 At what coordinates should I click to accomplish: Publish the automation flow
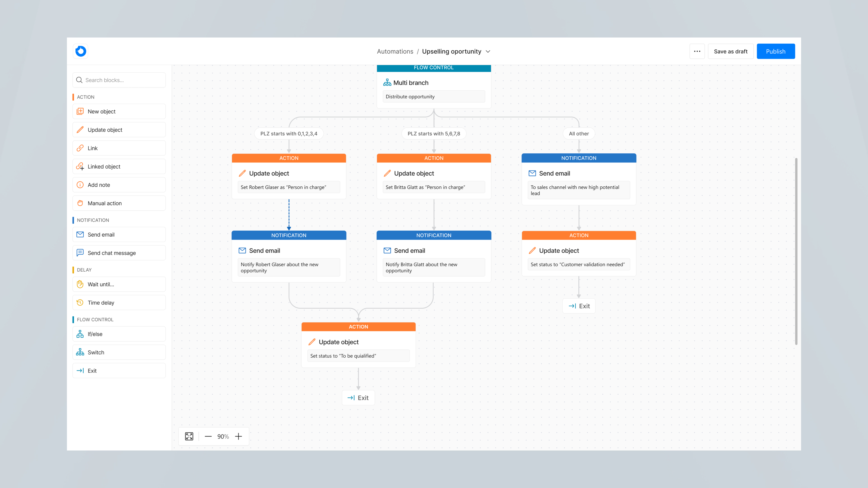point(776,51)
